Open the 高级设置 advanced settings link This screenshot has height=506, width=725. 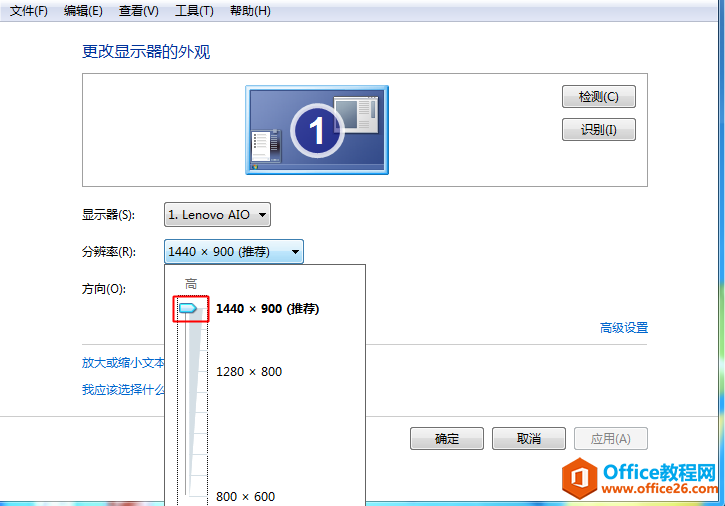click(624, 327)
